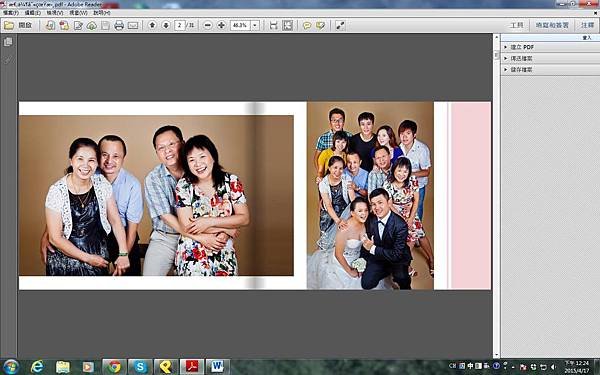Expand the 建立 PDF section
This screenshot has height=375, width=600.
(x=549, y=47)
